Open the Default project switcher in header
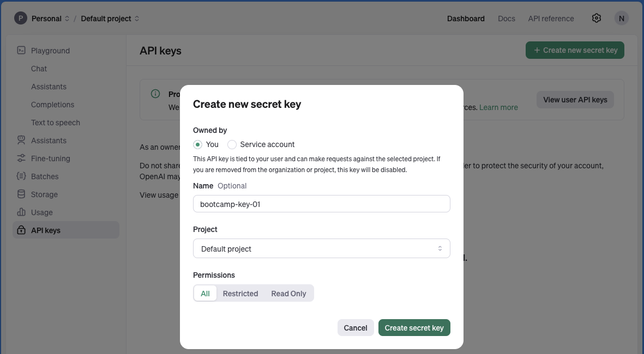 tap(110, 19)
